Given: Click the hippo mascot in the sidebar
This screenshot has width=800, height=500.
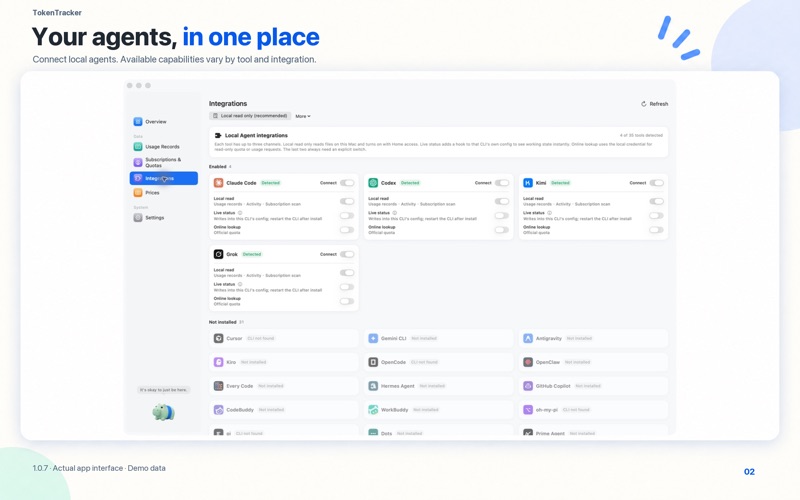Looking at the screenshot, I should tap(164, 412).
